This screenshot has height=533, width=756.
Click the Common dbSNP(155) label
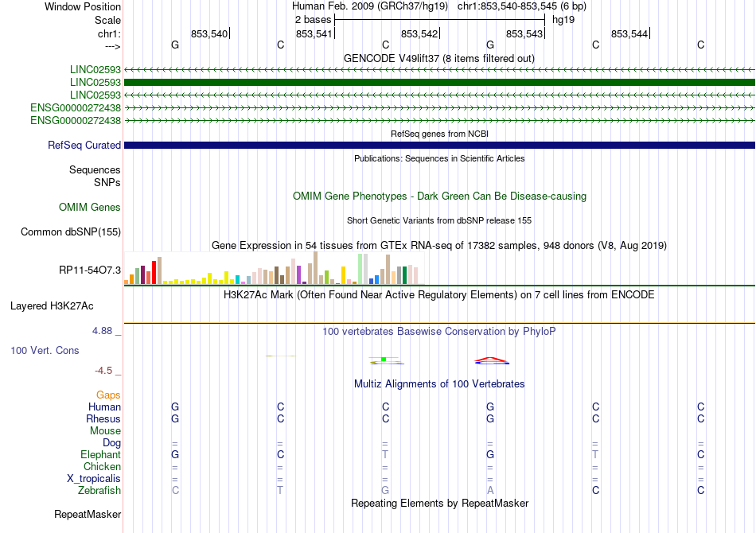click(x=70, y=231)
